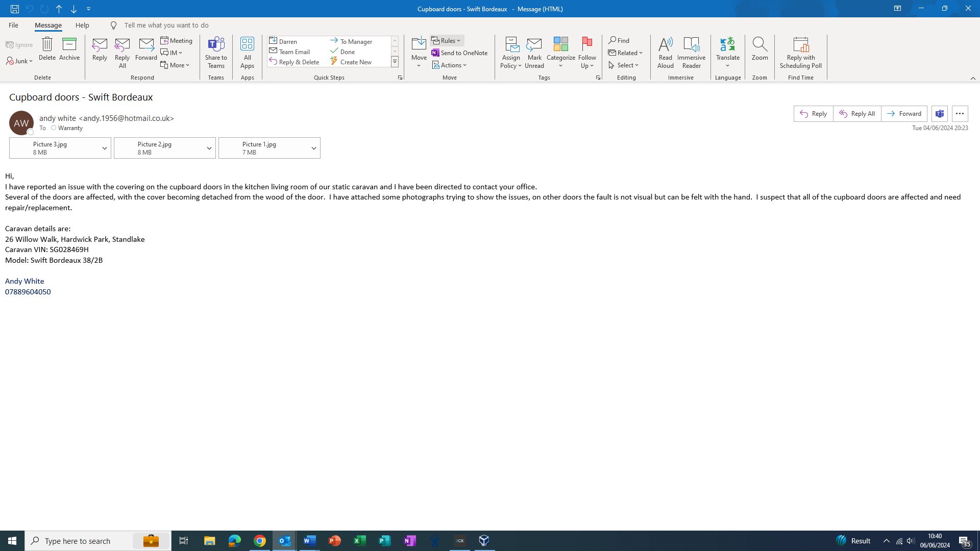This screenshot has height=551, width=980.
Task: Click the Delete trash icon
Action: 47,45
